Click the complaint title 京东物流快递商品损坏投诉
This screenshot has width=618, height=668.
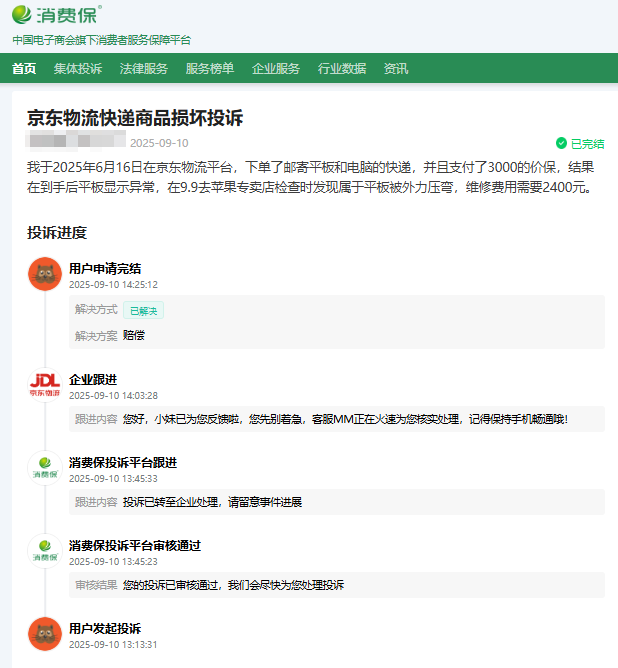[x=135, y=118]
